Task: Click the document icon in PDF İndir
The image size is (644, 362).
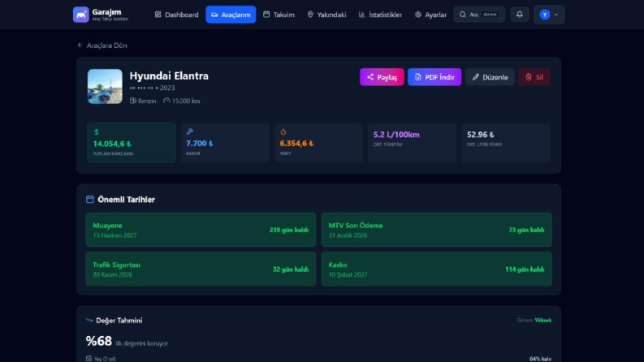Action: tap(417, 77)
